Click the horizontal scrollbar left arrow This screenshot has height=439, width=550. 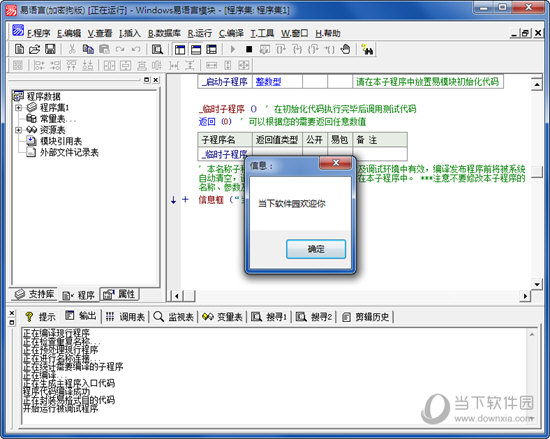tap(177, 296)
